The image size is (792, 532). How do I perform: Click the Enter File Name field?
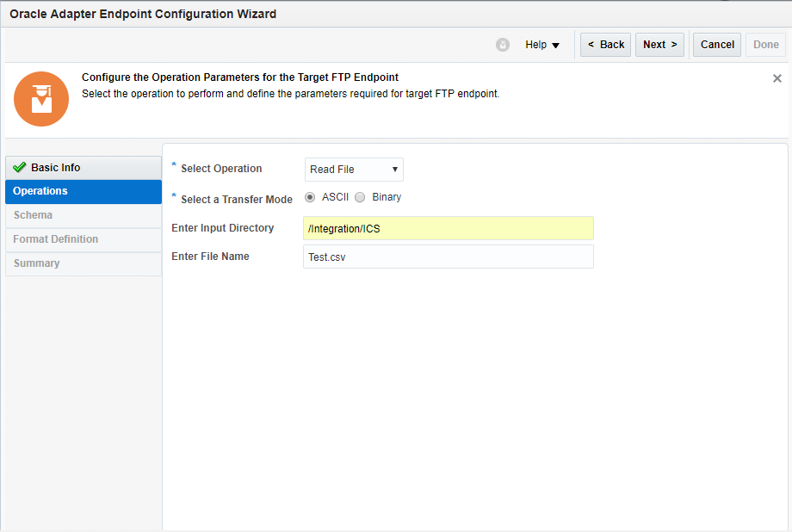point(448,257)
